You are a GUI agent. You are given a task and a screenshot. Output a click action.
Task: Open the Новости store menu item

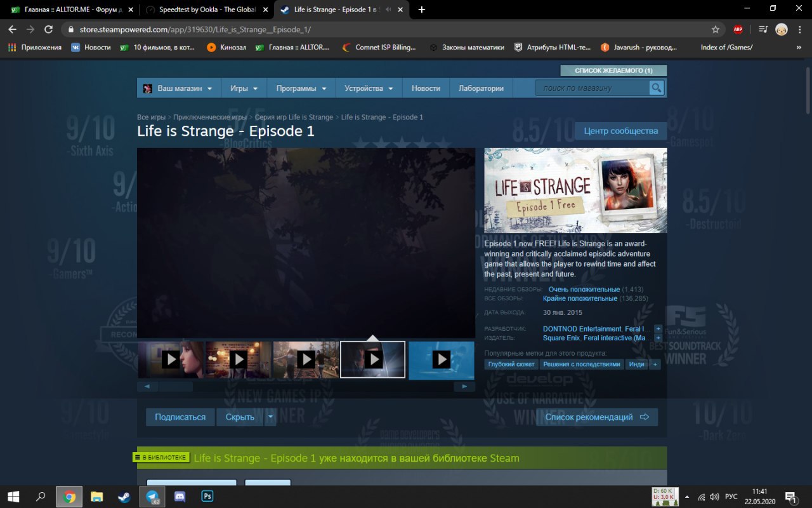[x=426, y=88]
